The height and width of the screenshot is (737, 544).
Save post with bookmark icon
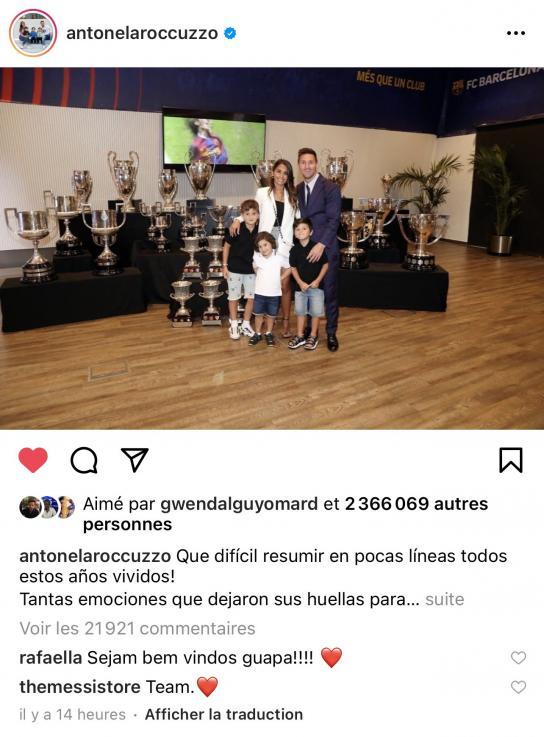point(511,460)
